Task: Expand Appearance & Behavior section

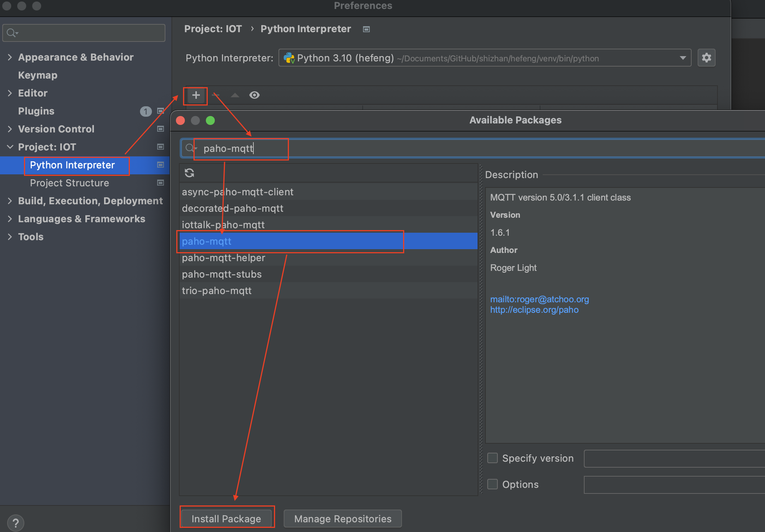Action: point(10,57)
